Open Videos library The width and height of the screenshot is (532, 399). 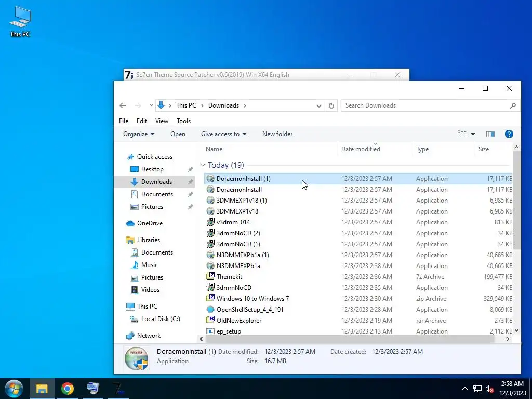[150, 290]
